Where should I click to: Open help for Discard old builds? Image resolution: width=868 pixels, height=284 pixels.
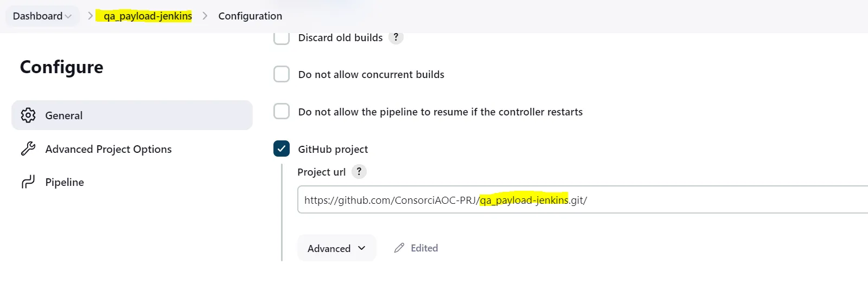click(396, 37)
